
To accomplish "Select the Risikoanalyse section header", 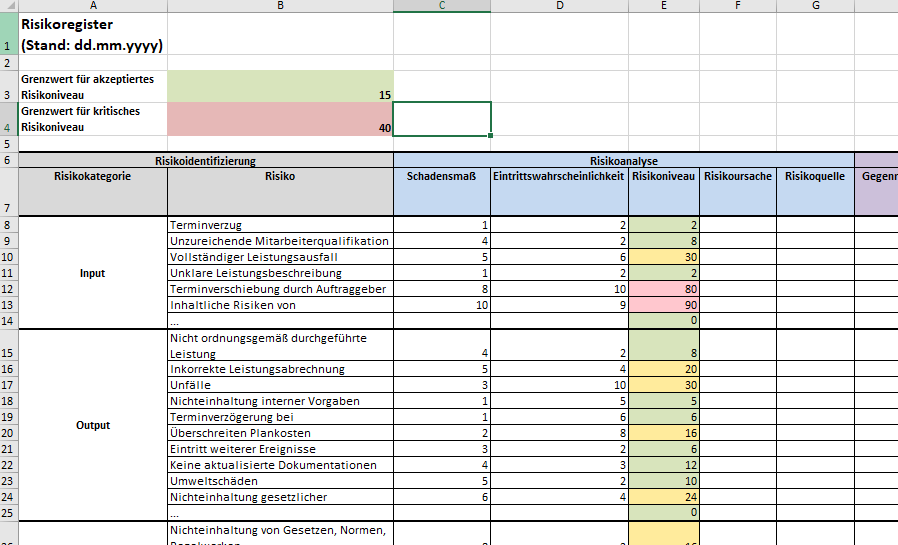I will click(x=624, y=160).
